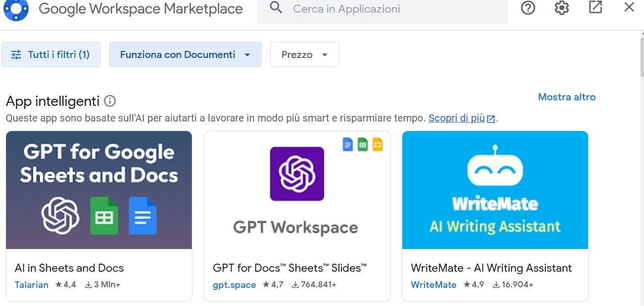Click the search magnifier icon
The width and height of the screenshot is (644, 306).
tap(275, 8)
